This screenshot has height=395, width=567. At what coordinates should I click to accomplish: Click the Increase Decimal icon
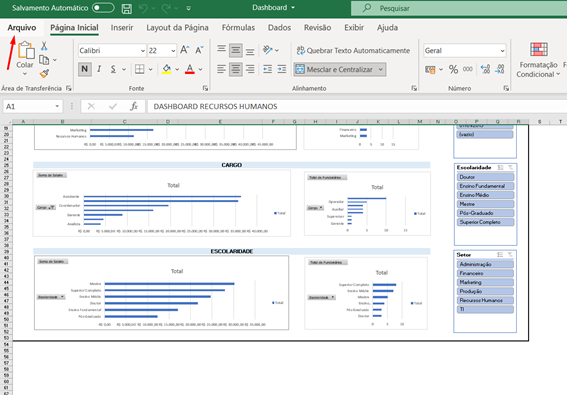[x=485, y=69]
